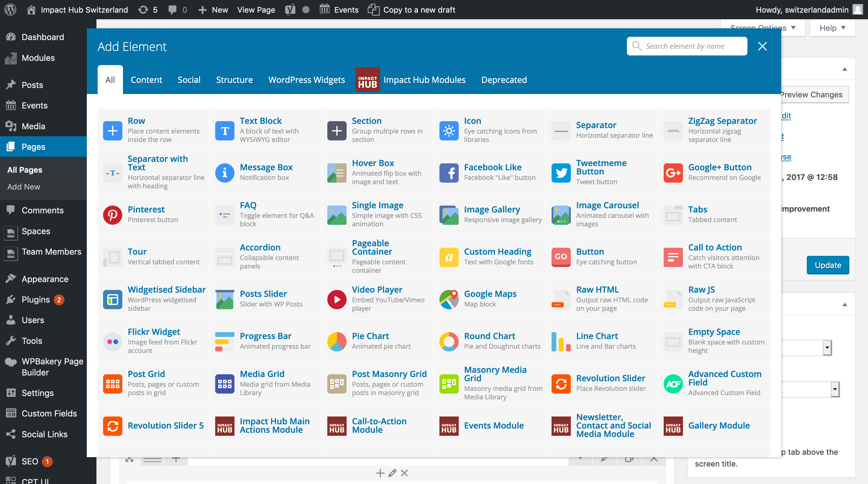Open the WordPress Widgets tab

(x=306, y=80)
